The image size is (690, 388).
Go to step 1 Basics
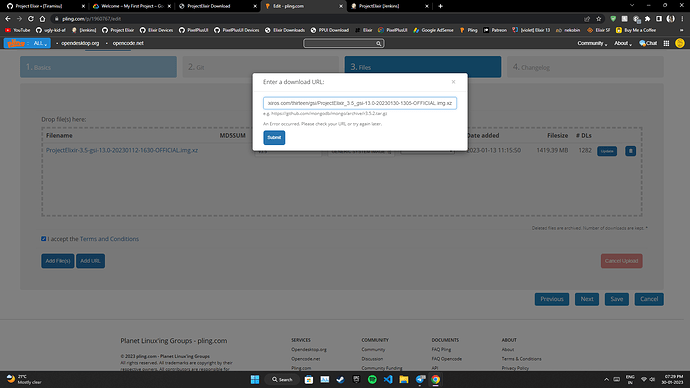pyautogui.click(x=98, y=67)
